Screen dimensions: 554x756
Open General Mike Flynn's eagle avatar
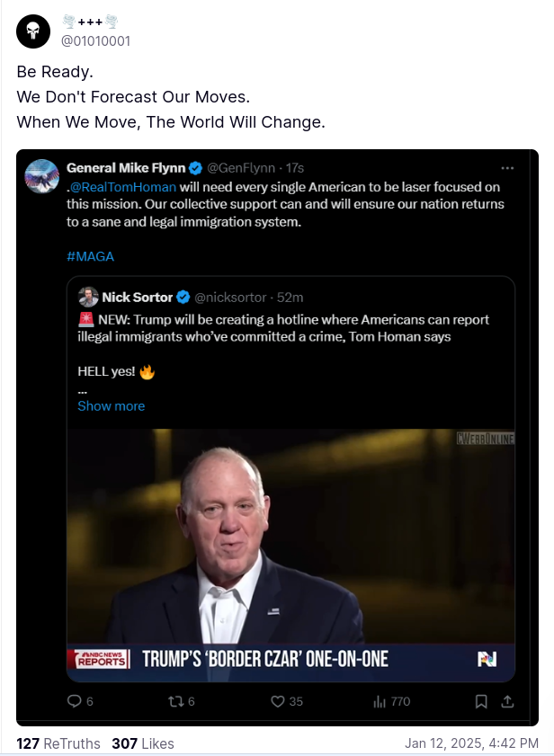41,176
